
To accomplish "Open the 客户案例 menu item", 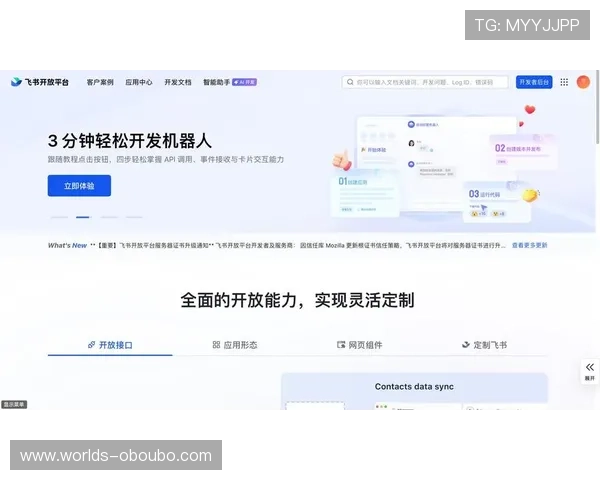I will pos(100,82).
